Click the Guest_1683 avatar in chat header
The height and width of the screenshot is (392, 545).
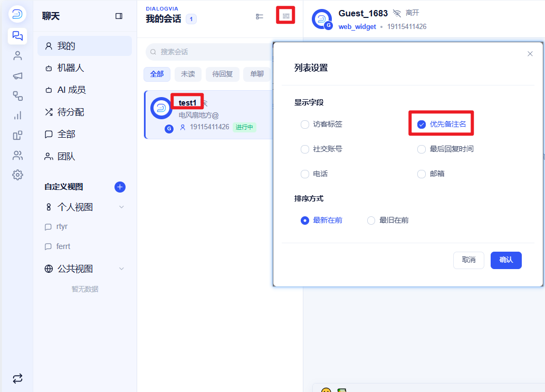click(x=322, y=19)
